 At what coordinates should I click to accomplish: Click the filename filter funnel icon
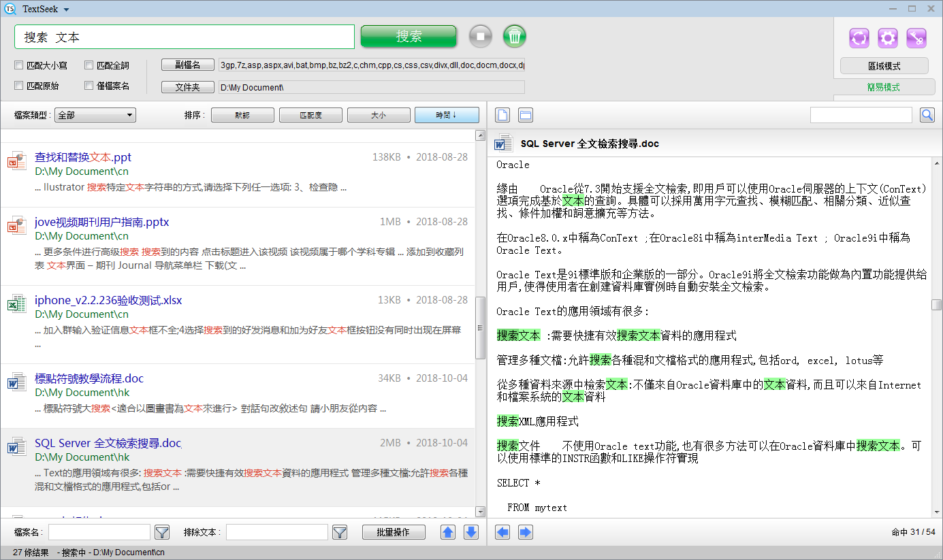click(x=162, y=532)
